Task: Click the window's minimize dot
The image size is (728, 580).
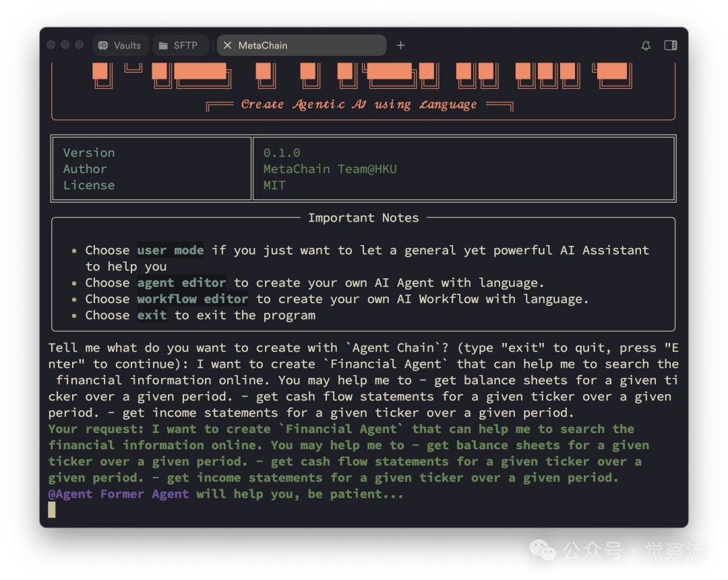Action: click(x=65, y=45)
